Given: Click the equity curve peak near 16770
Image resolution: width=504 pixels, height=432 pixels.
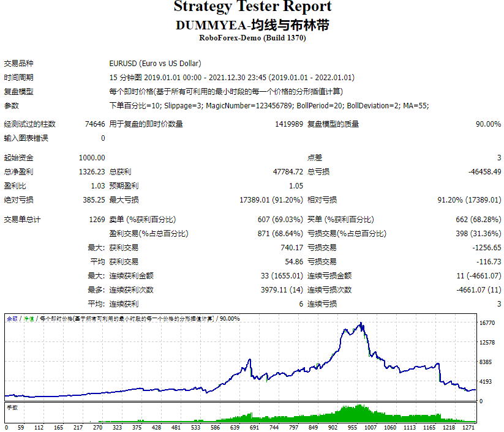Looking at the screenshot, I should point(361,323).
